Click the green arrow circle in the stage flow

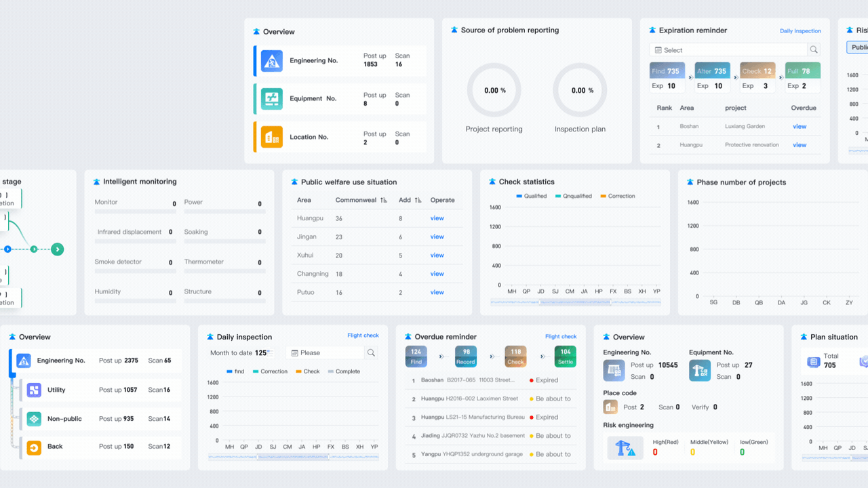(58, 249)
